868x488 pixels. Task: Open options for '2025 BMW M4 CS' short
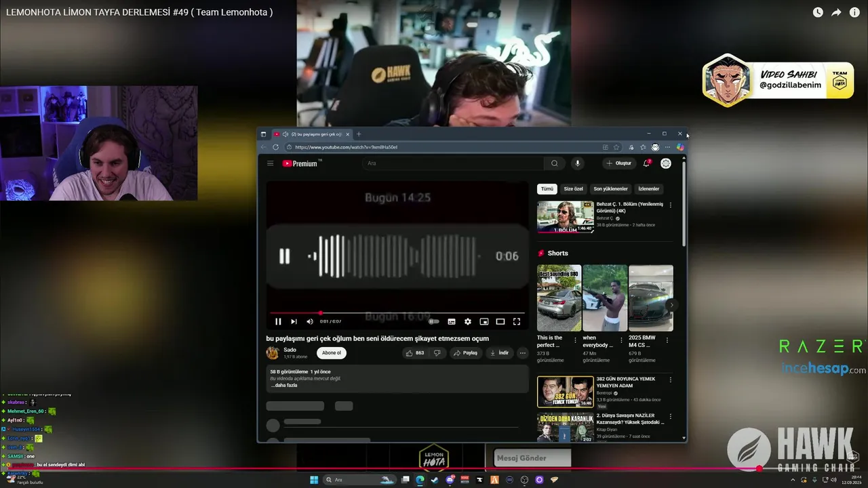[x=667, y=340]
